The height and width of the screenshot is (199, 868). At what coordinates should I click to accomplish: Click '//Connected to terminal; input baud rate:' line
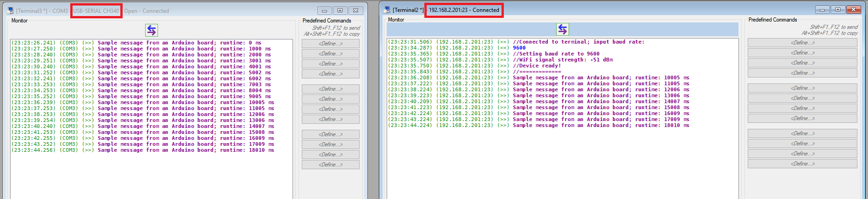click(516, 42)
